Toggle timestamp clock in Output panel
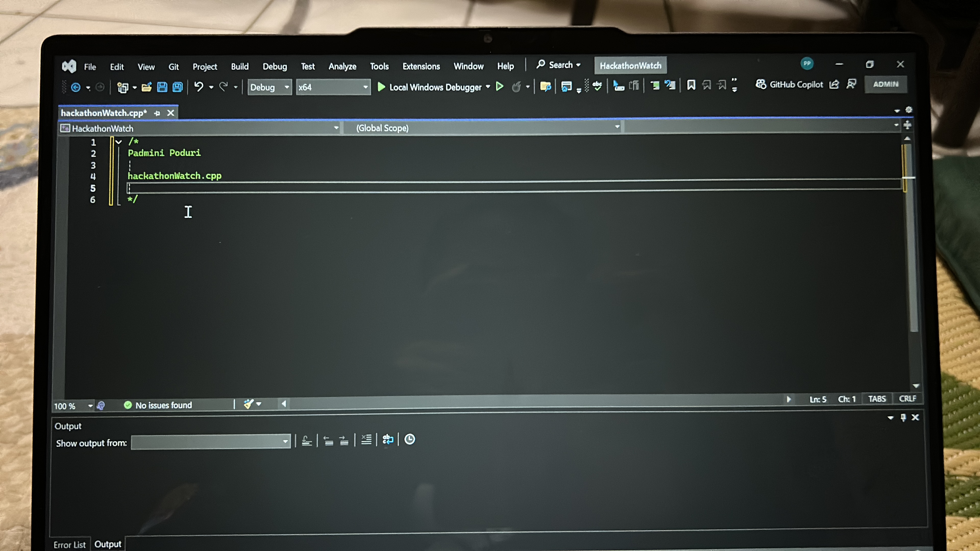The height and width of the screenshot is (551, 980). click(x=409, y=440)
